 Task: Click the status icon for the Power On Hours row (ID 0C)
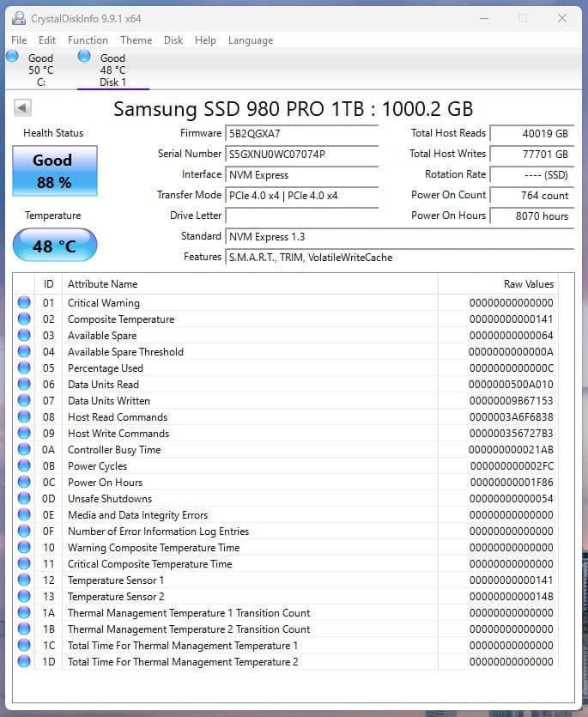[x=24, y=482]
